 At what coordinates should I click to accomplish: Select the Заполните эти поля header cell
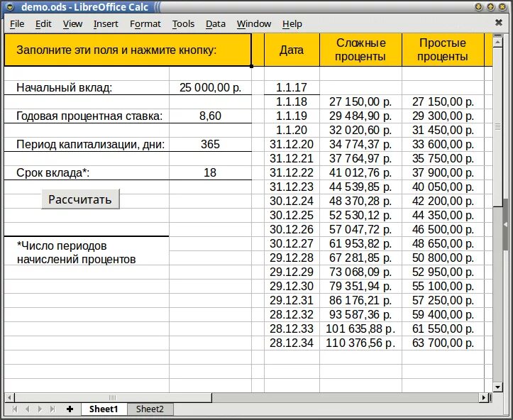(x=128, y=50)
